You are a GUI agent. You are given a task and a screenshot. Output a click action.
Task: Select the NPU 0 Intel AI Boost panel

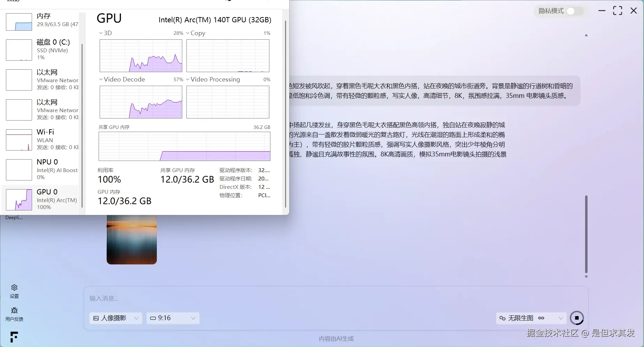pyautogui.click(x=42, y=170)
